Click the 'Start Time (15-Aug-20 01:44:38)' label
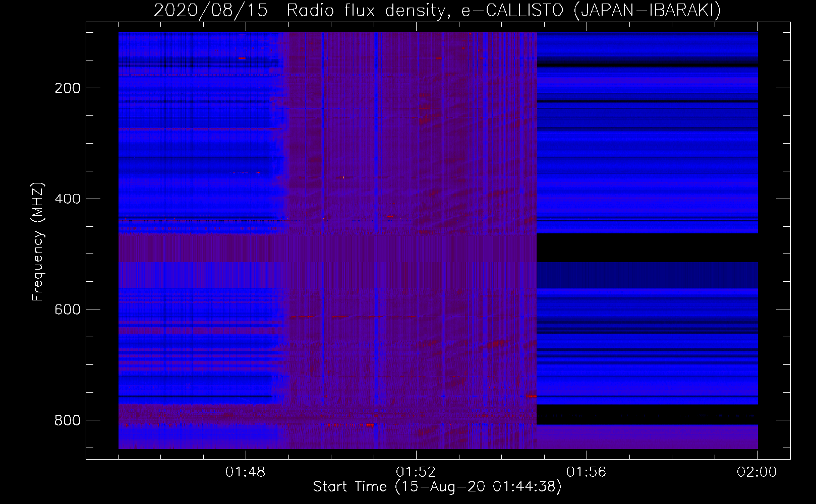 point(437,487)
